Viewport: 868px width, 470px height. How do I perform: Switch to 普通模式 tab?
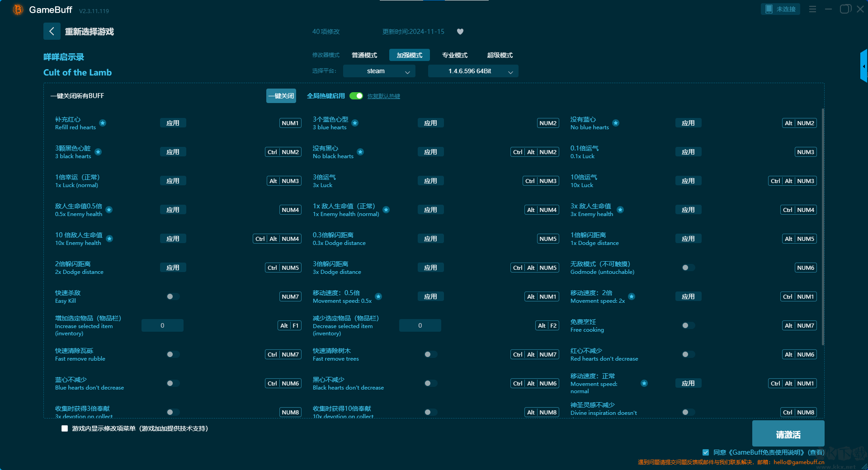click(x=364, y=55)
